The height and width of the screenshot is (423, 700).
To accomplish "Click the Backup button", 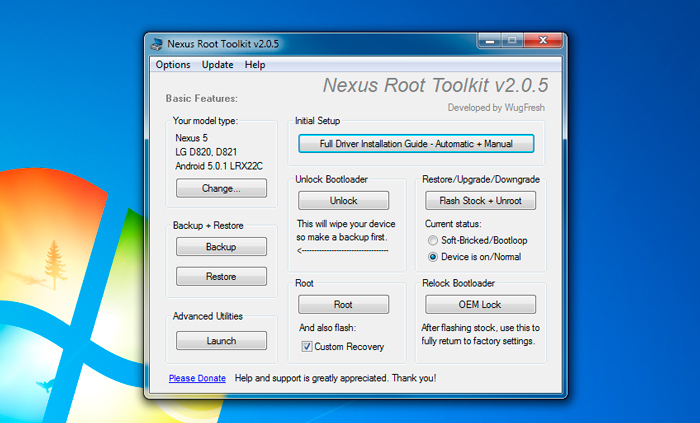I will [221, 247].
